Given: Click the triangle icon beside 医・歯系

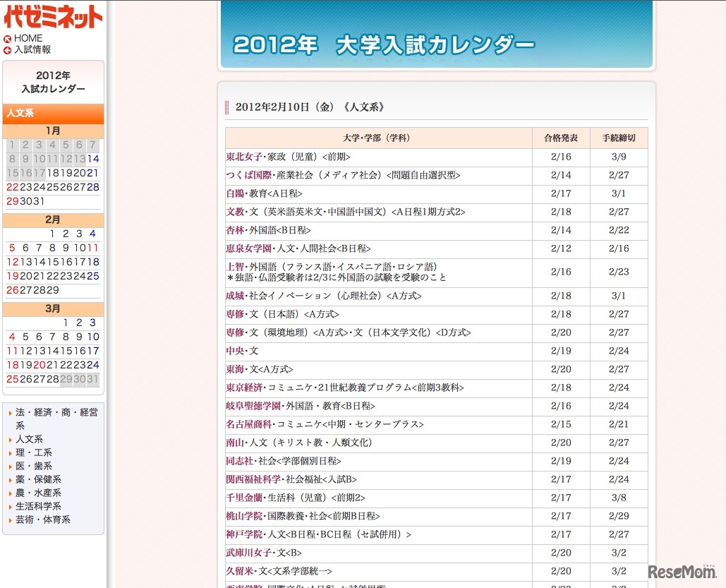Looking at the screenshot, I should coord(10,466).
